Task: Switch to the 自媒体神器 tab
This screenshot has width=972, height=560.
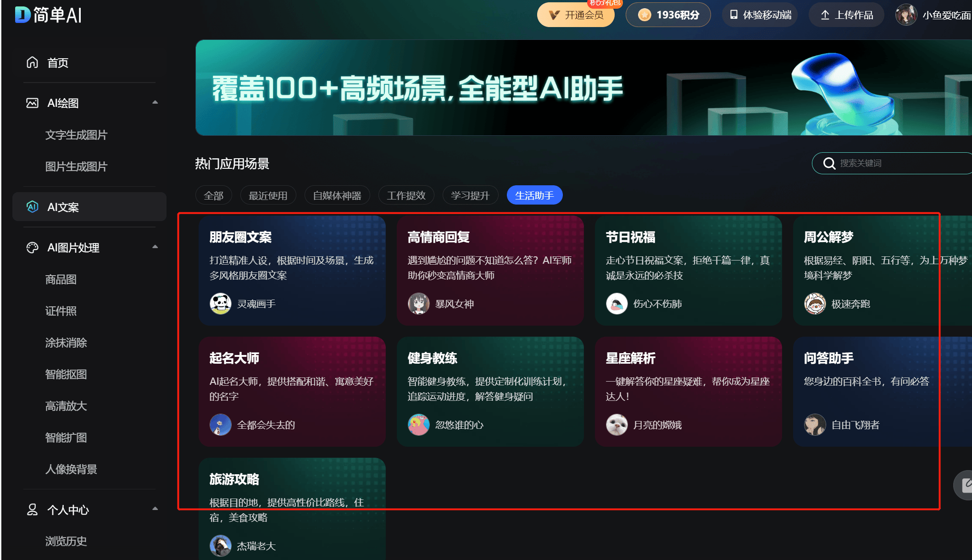Action: 337,196
